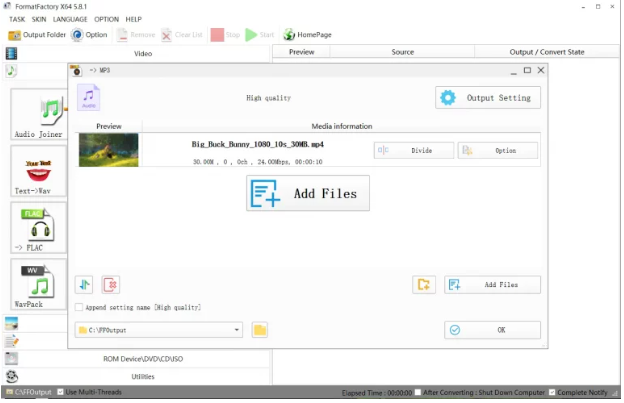Open the HomePage toolbar link
Screen dimensions: 624x403
click(307, 35)
